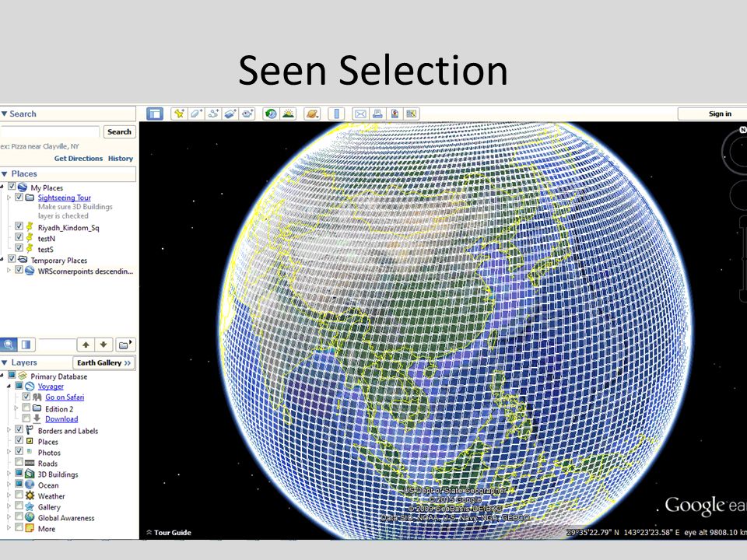Add a polygon tool

pyautogui.click(x=196, y=114)
